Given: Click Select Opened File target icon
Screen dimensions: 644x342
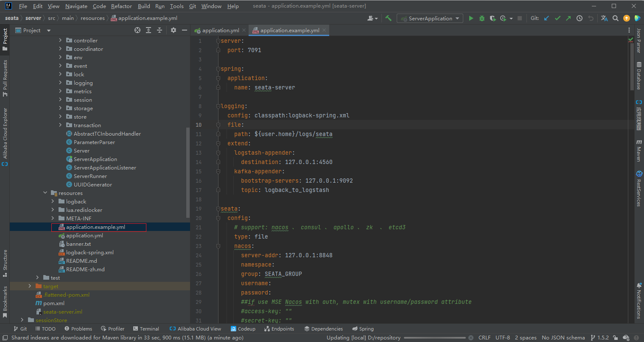Looking at the screenshot, I should [x=137, y=30].
